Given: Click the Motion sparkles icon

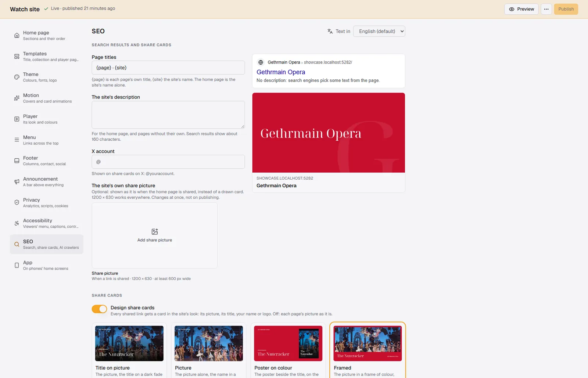Looking at the screenshot, I should pyautogui.click(x=17, y=98).
